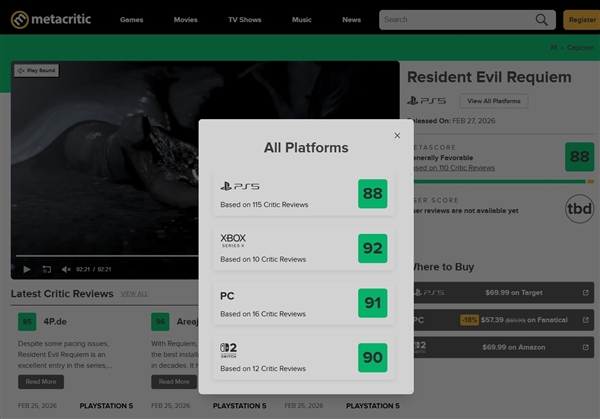600x419 pixels.
Task: Close the All Platforms popup
Action: tap(397, 135)
